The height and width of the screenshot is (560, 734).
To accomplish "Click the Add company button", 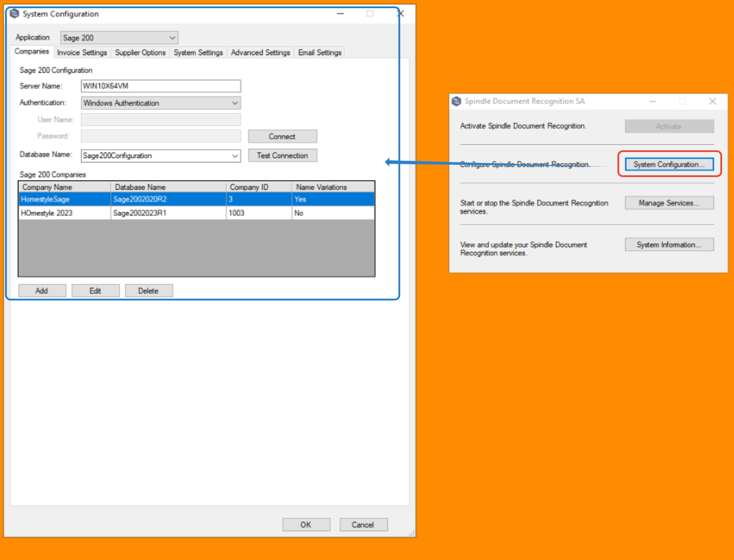I will (x=42, y=291).
